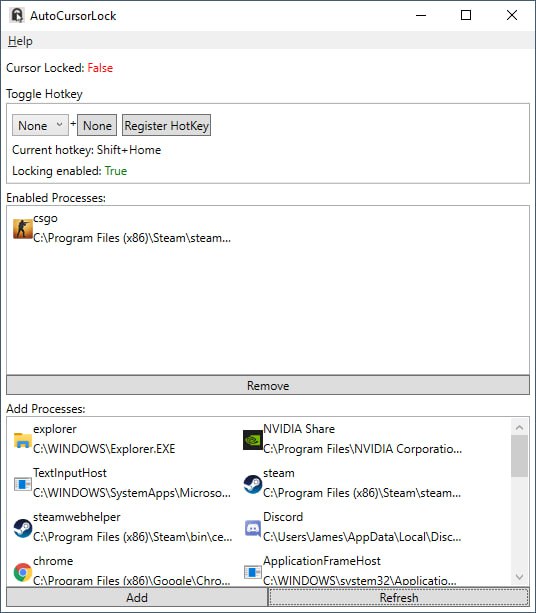The width and height of the screenshot is (536, 613).
Task: Click the NVIDIA Share icon
Action: 253,440
